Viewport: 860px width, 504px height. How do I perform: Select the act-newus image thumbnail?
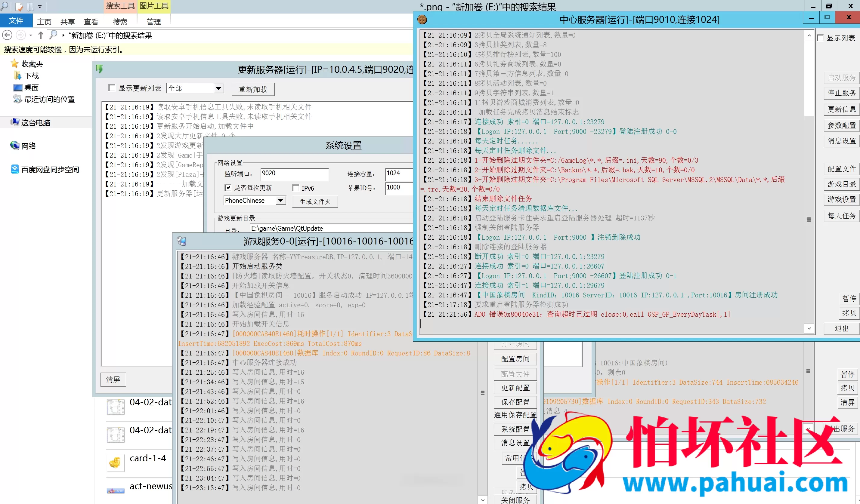(x=115, y=491)
